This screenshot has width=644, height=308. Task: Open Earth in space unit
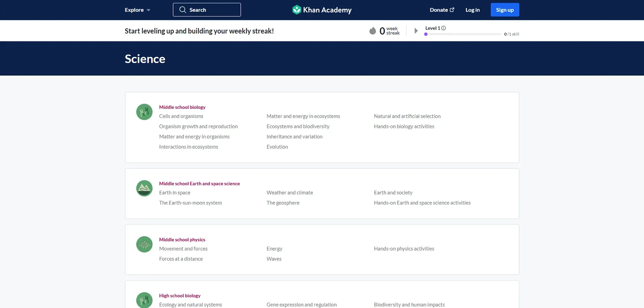(x=175, y=193)
